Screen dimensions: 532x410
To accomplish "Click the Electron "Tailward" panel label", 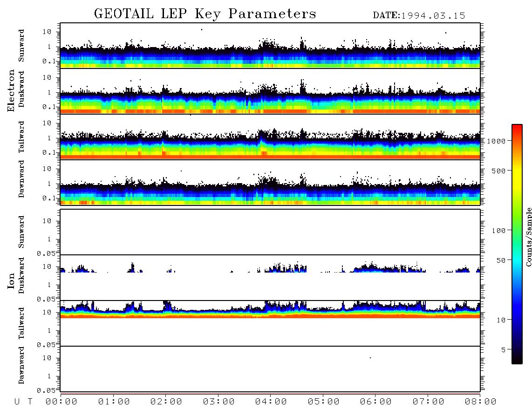I will coord(21,137).
